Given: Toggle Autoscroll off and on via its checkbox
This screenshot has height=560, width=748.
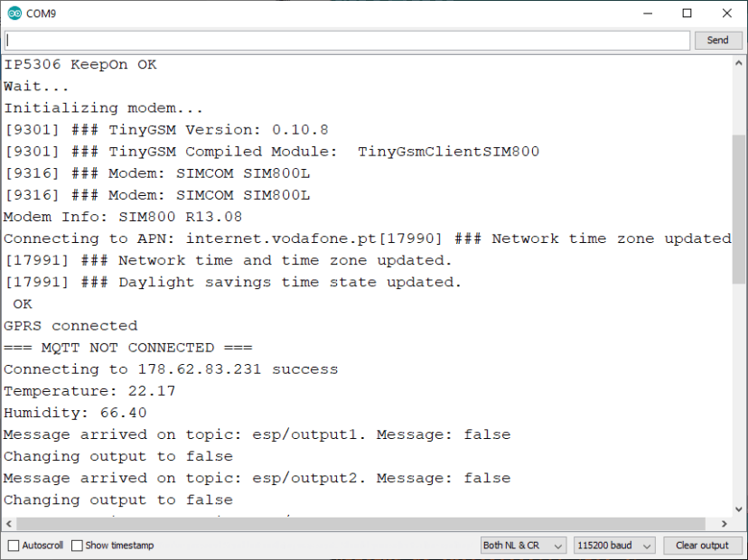Looking at the screenshot, I should (x=12, y=545).
